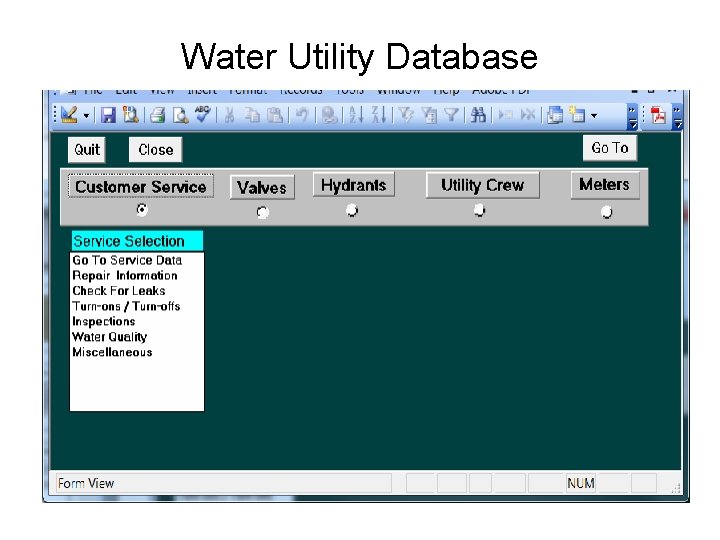This screenshot has width=720, height=540.
Task: Click the Utility Crew button
Action: point(483,185)
